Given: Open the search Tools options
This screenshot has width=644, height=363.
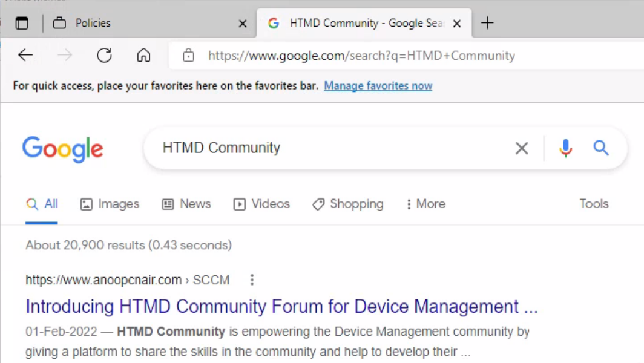Looking at the screenshot, I should pos(593,204).
